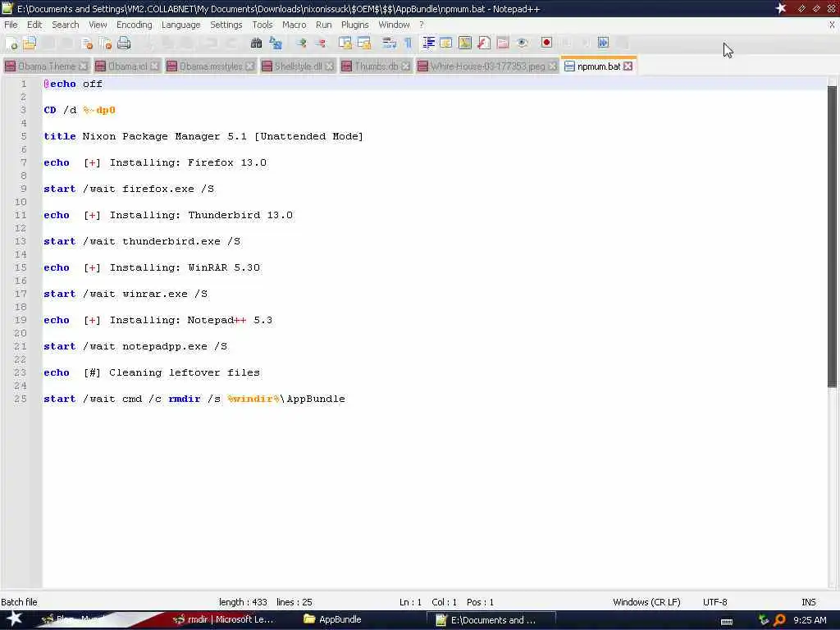Close the Obama.icl tab
The height and width of the screenshot is (630, 840).
[x=154, y=66]
